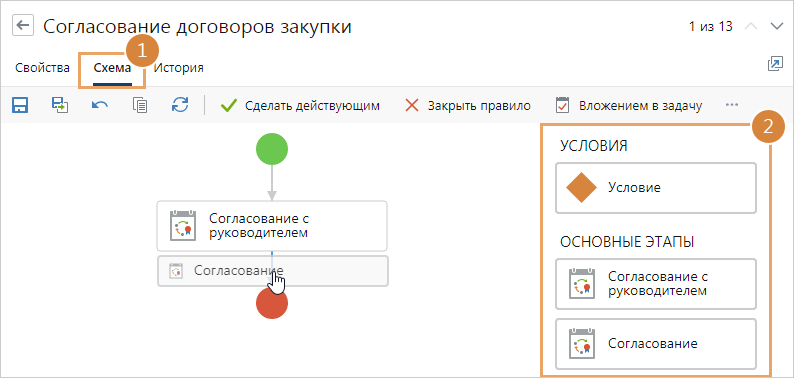Go back using the left arrow button
The image size is (794, 378).
23,25
